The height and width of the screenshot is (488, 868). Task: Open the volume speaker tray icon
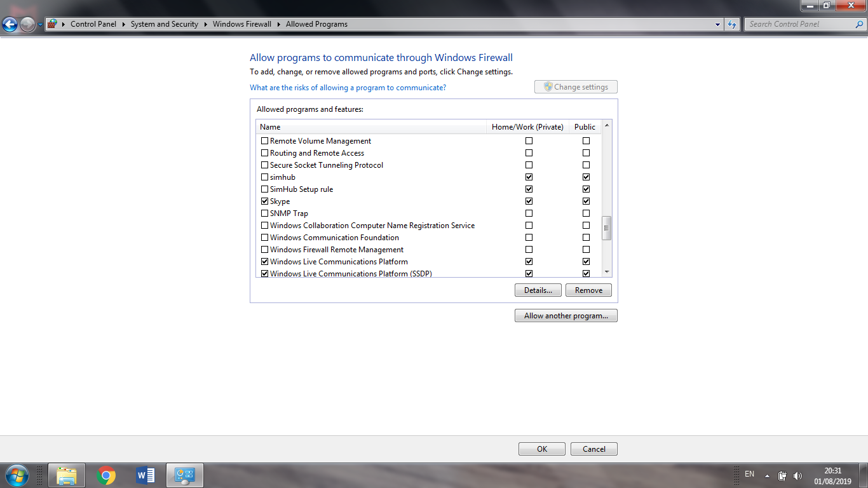coord(797,476)
